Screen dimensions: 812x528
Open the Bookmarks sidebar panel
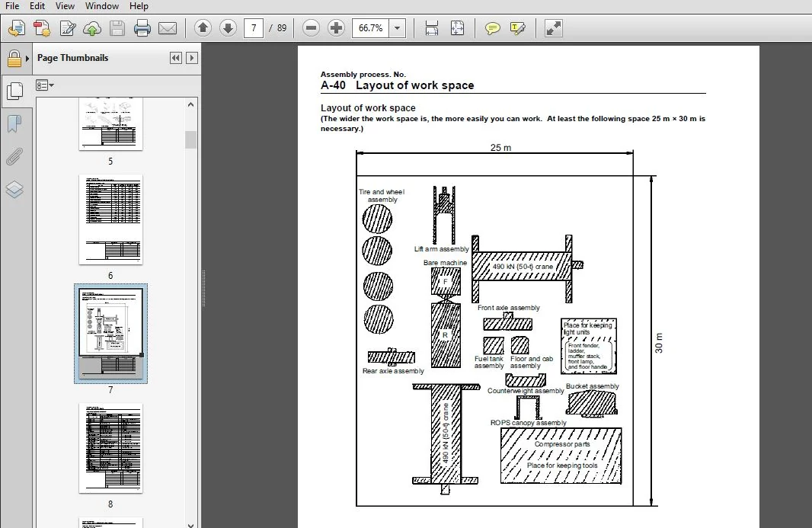pyautogui.click(x=14, y=124)
